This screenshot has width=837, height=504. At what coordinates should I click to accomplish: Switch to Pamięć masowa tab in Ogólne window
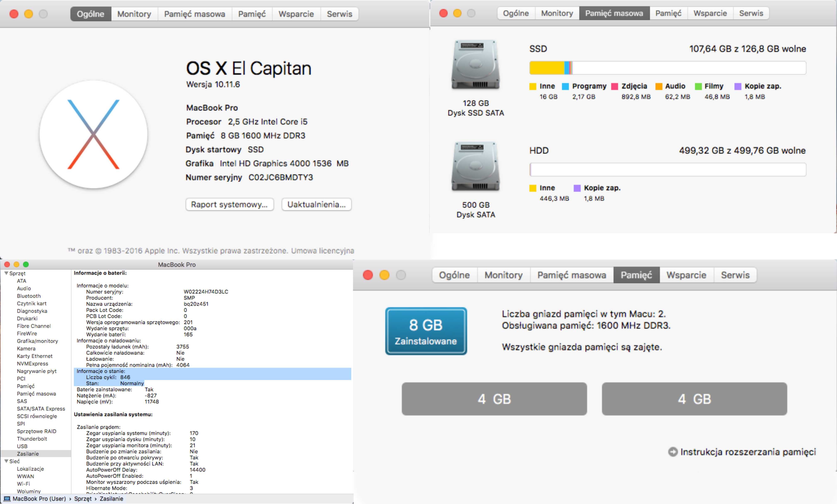point(195,14)
